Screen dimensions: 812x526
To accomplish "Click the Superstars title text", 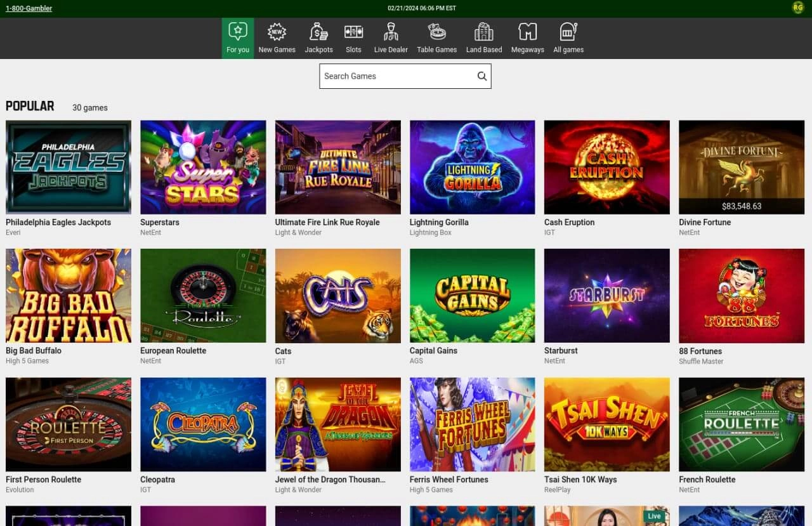I will (x=160, y=223).
